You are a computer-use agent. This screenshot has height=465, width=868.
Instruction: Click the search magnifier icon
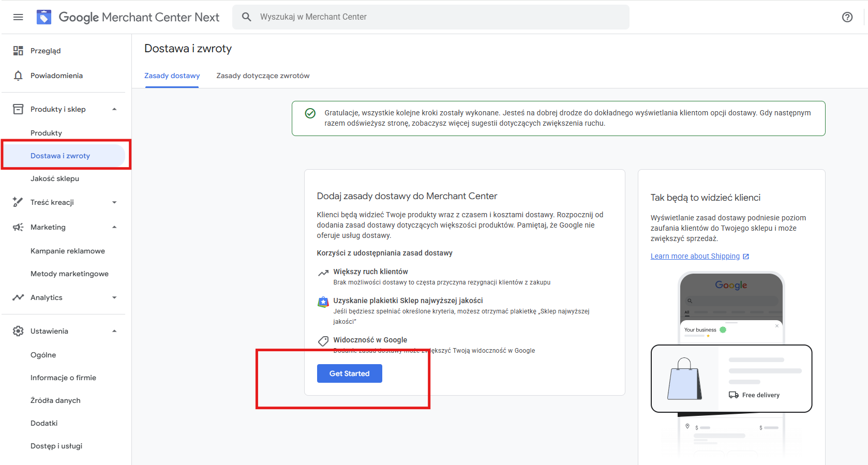tap(247, 17)
